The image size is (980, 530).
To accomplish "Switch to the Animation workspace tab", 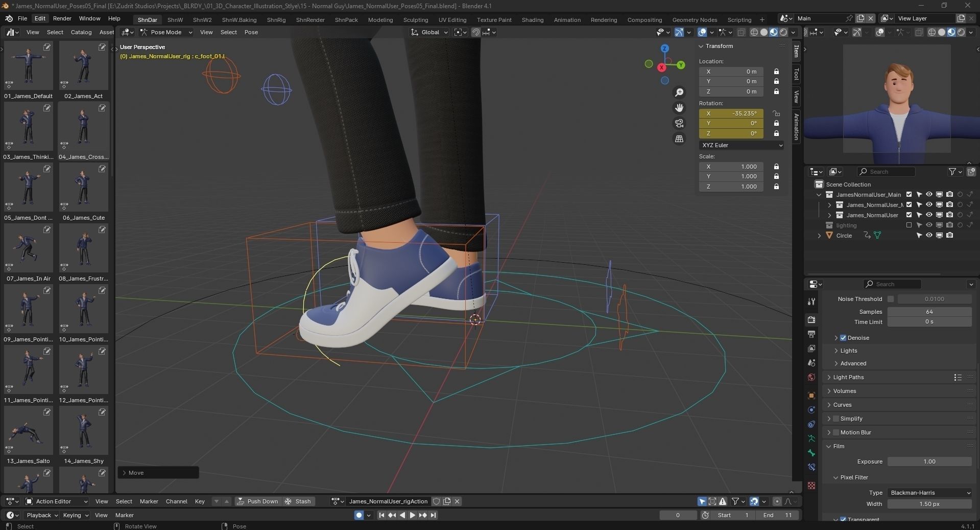I will point(567,20).
